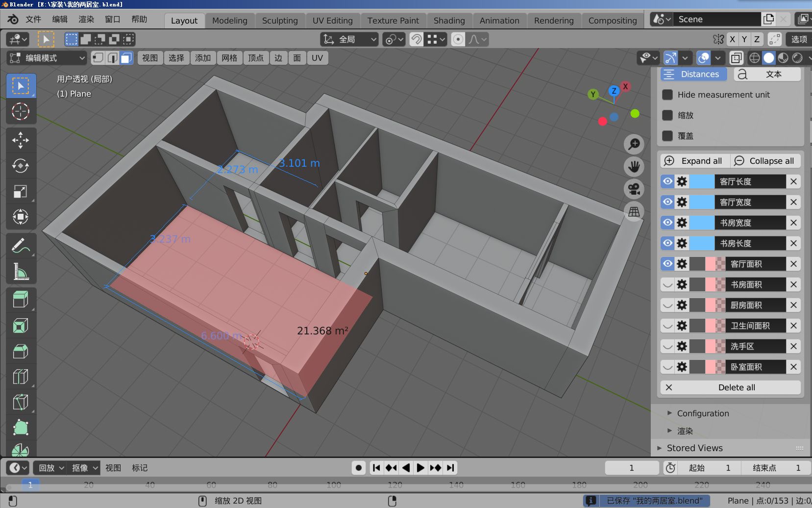Switch to the Shading workspace tab
812x508 pixels.
pyautogui.click(x=449, y=20)
